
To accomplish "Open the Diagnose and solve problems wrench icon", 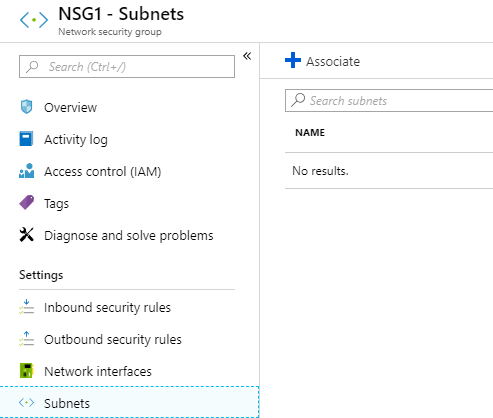I will point(27,235).
